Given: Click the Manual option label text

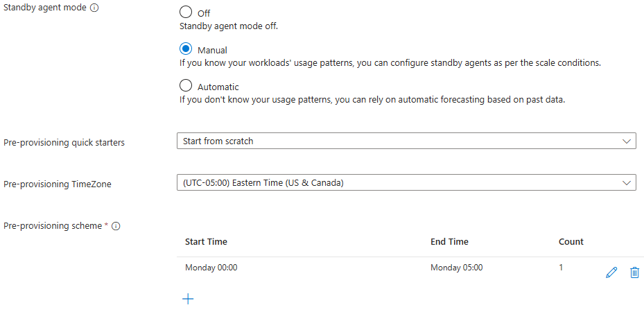Looking at the screenshot, I should coord(212,50).
